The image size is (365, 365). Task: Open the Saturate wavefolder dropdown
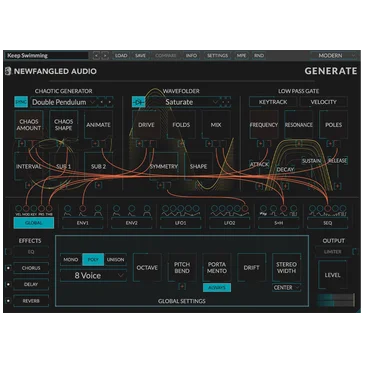click(184, 102)
